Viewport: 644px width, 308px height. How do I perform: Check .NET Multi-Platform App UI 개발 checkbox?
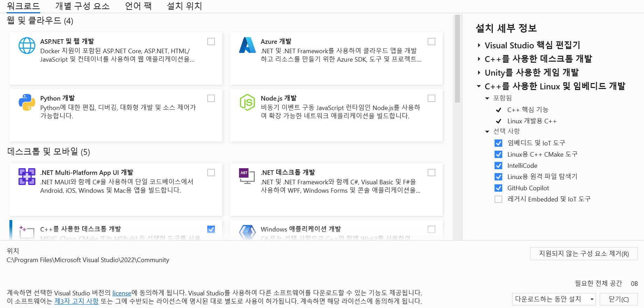(x=211, y=172)
